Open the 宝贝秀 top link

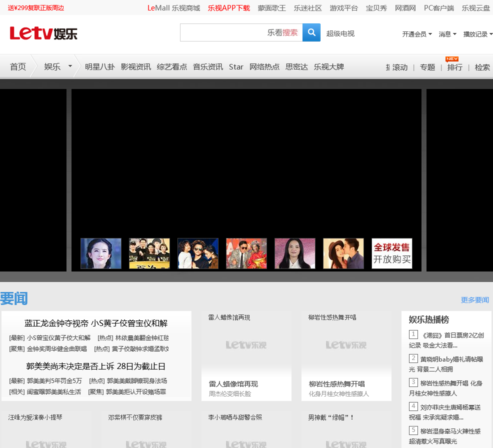coord(376,8)
